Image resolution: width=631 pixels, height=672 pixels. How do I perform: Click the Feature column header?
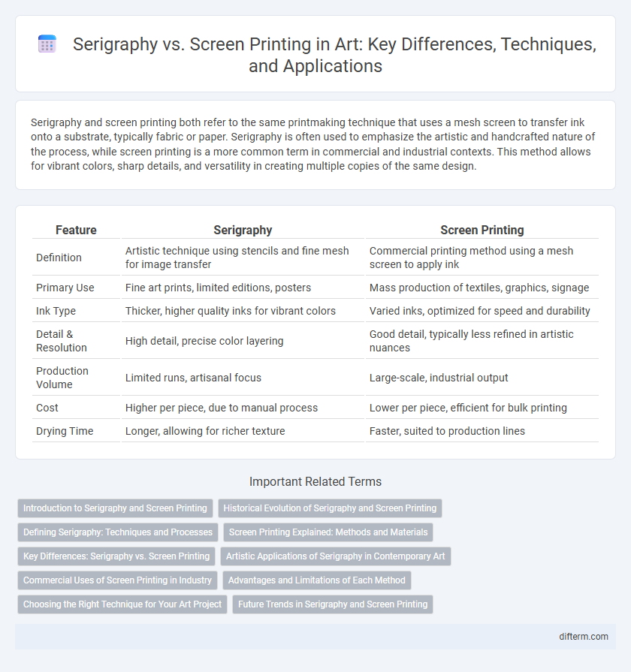click(x=76, y=231)
